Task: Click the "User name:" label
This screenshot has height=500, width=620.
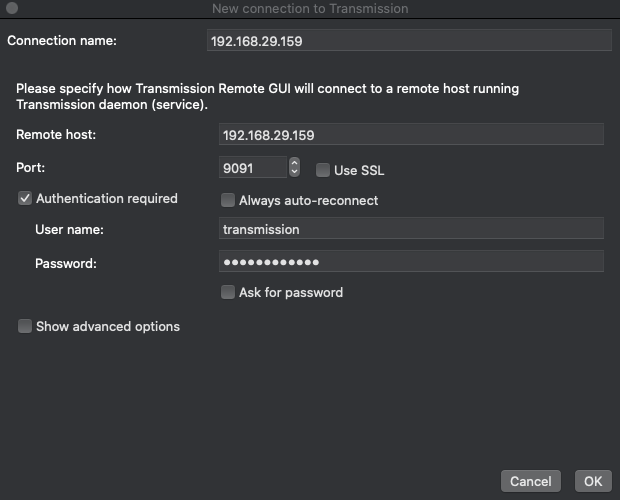Action: click(x=70, y=230)
